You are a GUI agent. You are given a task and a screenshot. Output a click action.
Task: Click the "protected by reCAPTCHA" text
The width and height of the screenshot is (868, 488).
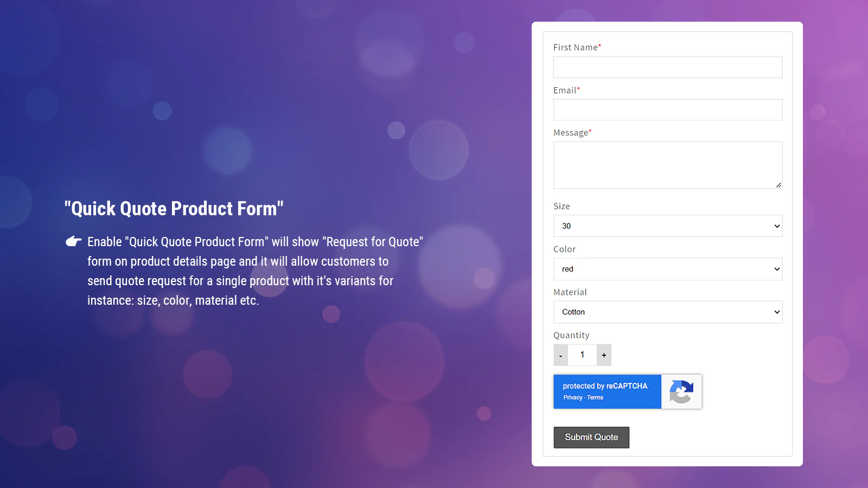(x=605, y=386)
